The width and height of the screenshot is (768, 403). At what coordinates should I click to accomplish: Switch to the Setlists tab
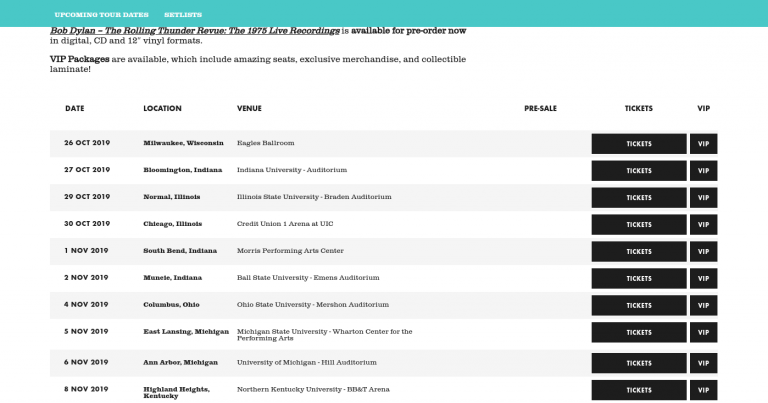click(183, 15)
